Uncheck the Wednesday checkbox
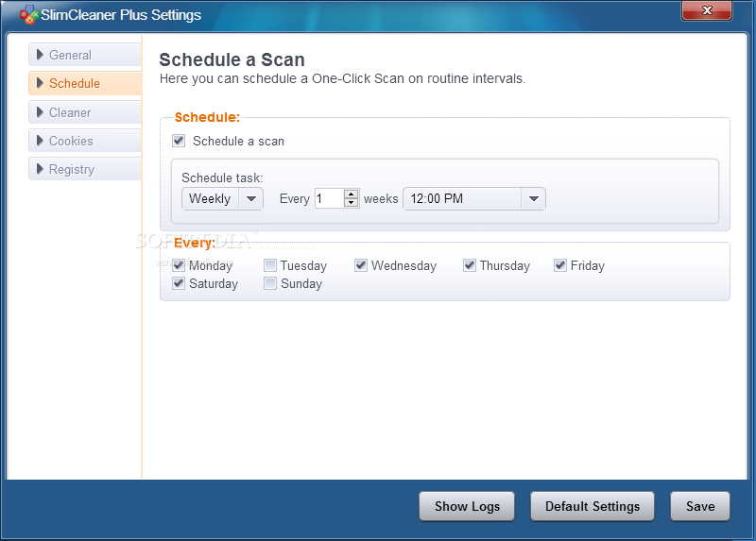 361,265
